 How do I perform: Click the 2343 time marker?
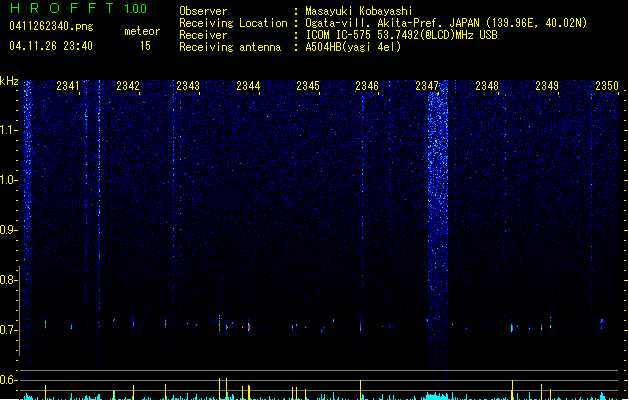pos(188,86)
